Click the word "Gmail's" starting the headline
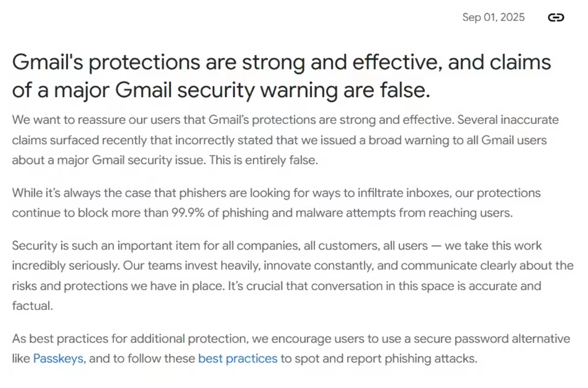 coord(48,63)
